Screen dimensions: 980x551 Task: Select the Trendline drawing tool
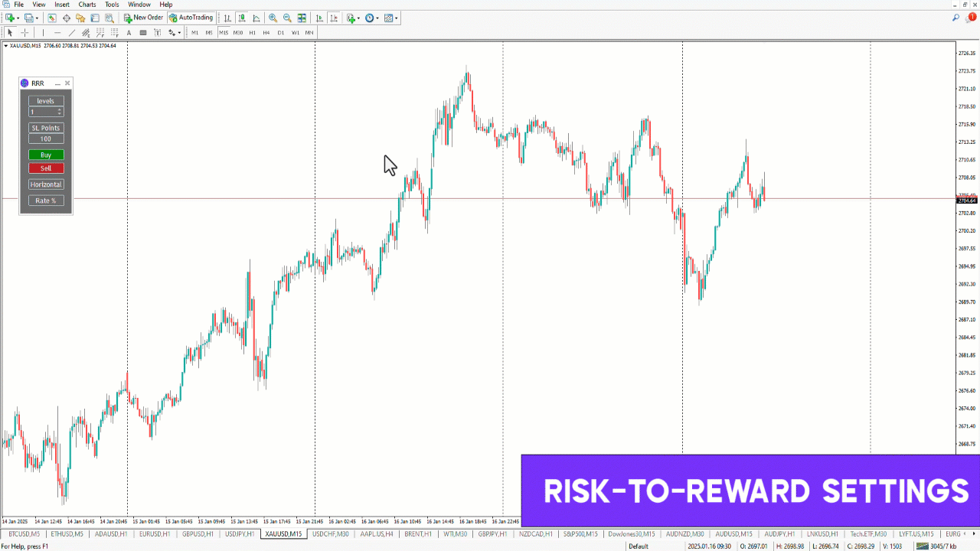coord(71,33)
